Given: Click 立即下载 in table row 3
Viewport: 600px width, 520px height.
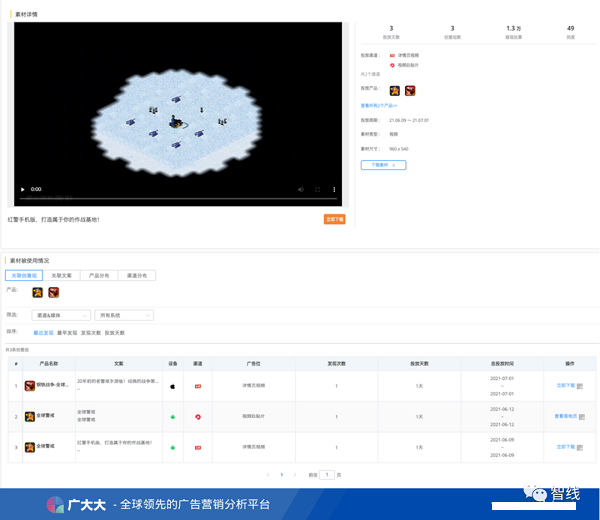Looking at the screenshot, I should tap(566, 447).
